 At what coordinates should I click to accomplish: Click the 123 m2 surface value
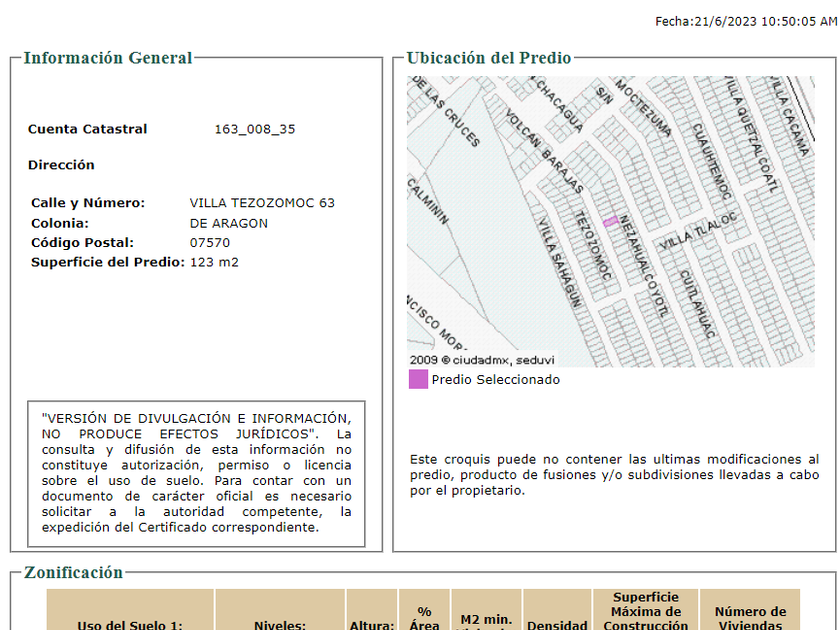pyautogui.click(x=214, y=262)
